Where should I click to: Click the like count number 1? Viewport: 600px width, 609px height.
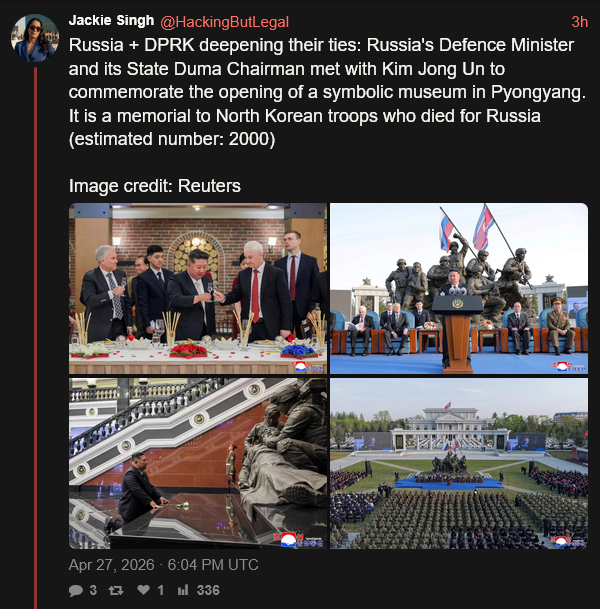160,590
